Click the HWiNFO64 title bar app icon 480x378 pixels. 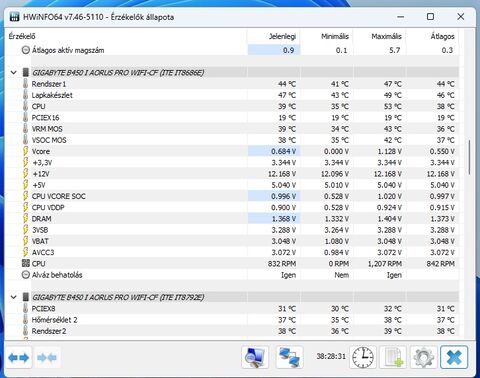point(14,17)
